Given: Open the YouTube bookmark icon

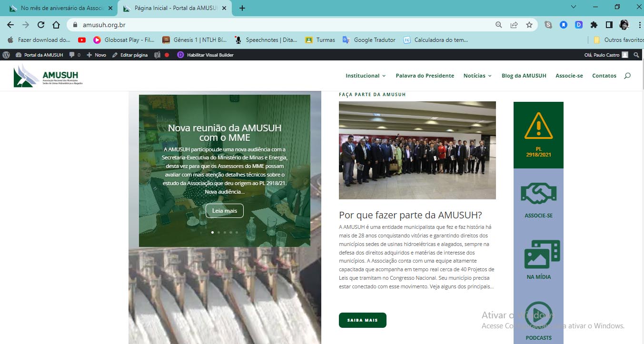Looking at the screenshot, I should (x=82, y=40).
